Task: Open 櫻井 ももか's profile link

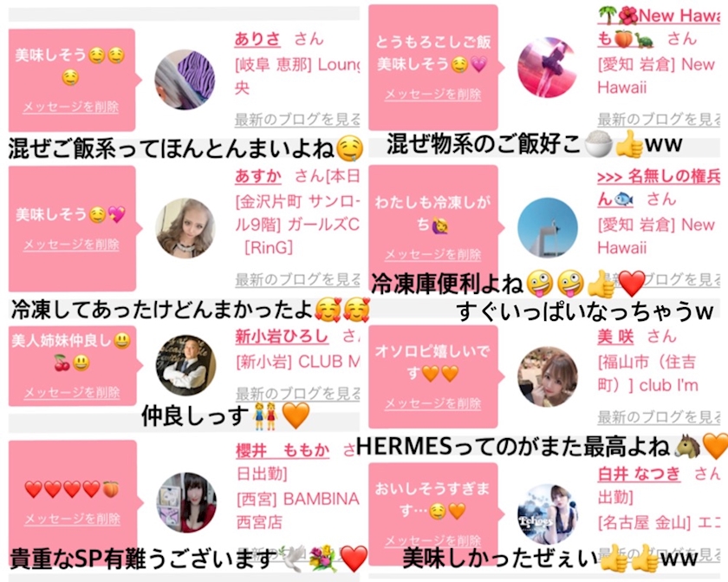Action: coord(283,450)
